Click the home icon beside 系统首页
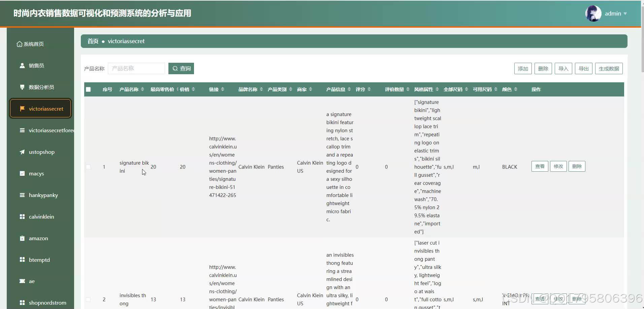This screenshot has height=309, width=644. point(20,44)
